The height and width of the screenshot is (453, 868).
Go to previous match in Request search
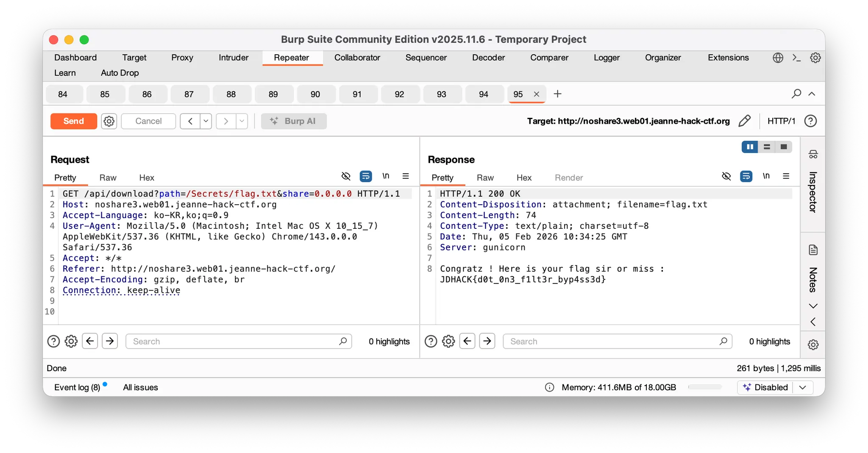pos(90,341)
